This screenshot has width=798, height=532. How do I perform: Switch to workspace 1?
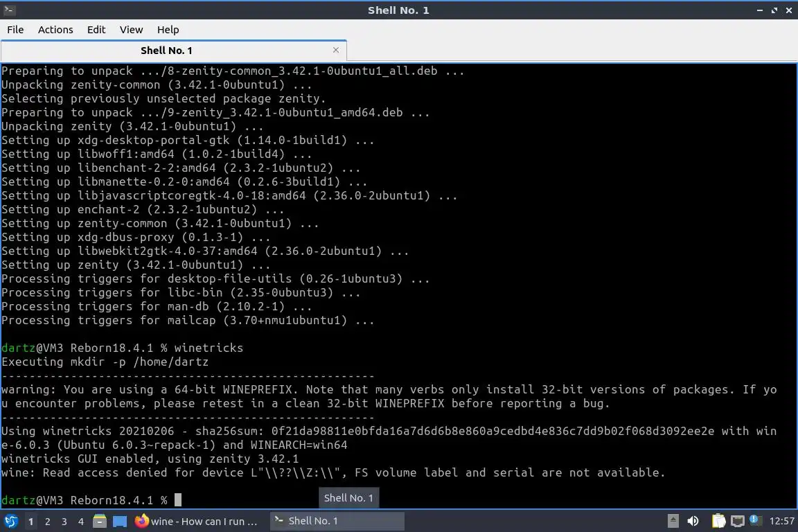[x=31, y=522]
